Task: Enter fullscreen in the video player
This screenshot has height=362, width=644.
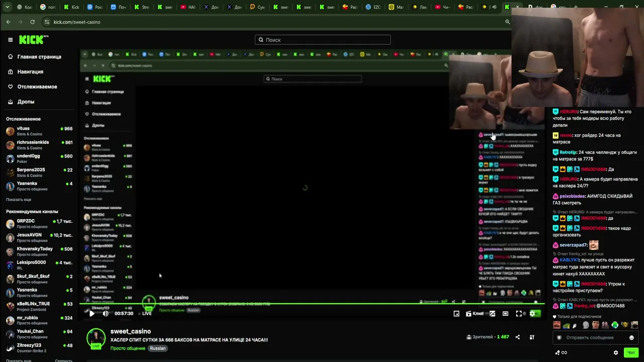Action: point(519,313)
